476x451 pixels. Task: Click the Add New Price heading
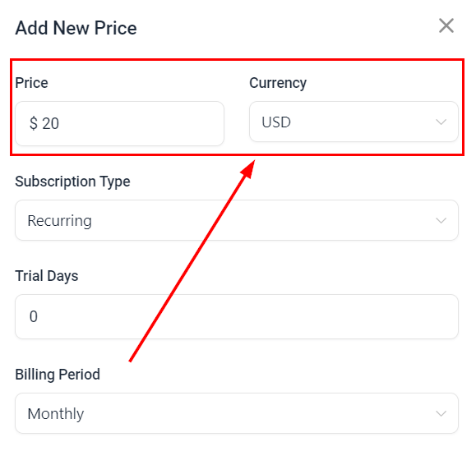(76, 28)
